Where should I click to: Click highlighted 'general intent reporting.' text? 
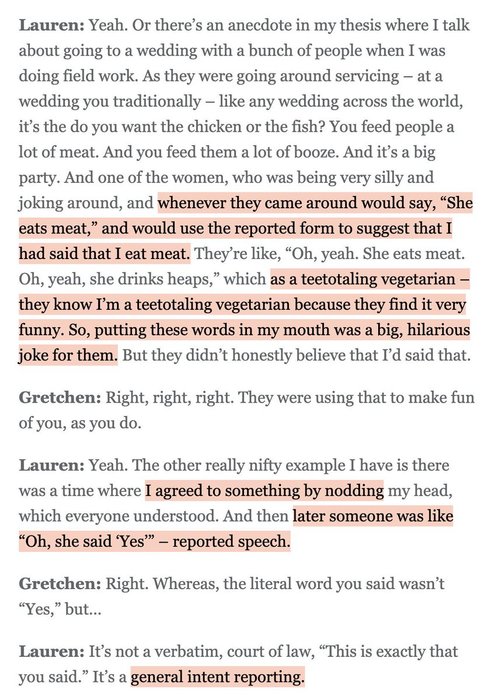pyautogui.click(x=217, y=677)
